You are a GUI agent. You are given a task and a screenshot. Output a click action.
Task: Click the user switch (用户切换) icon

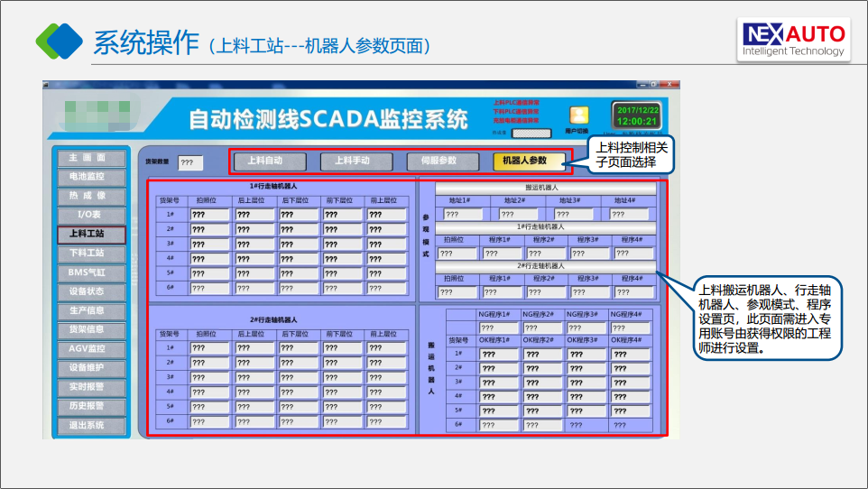click(x=578, y=115)
